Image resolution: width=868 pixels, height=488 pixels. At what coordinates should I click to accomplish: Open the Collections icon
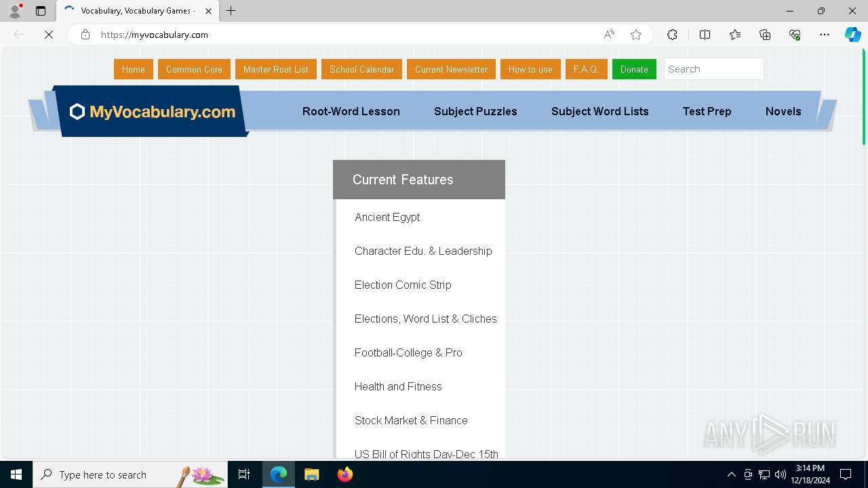click(765, 35)
